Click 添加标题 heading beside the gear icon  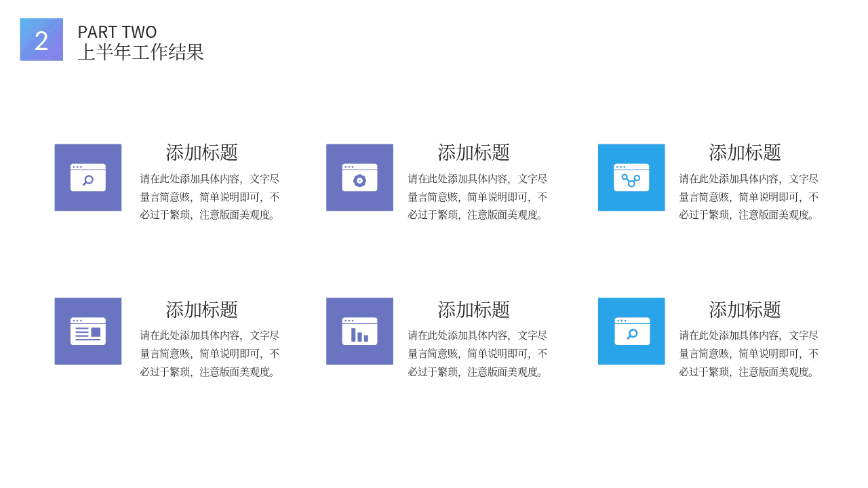[474, 152]
